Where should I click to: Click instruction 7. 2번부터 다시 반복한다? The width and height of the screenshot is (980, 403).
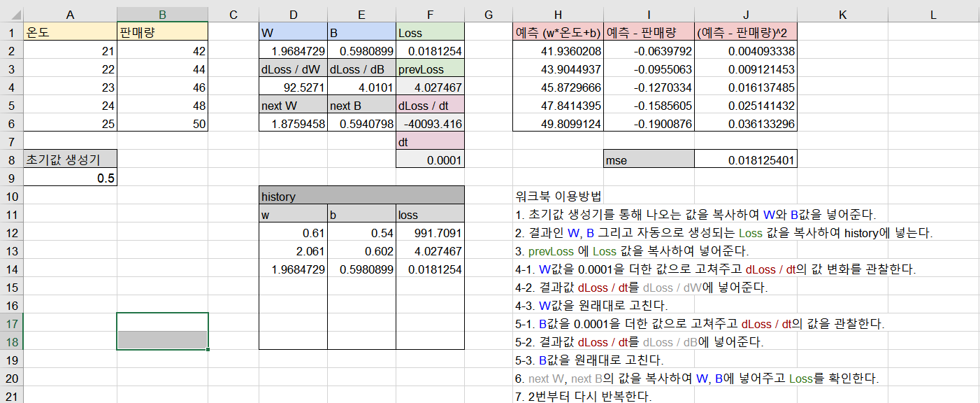582,396
